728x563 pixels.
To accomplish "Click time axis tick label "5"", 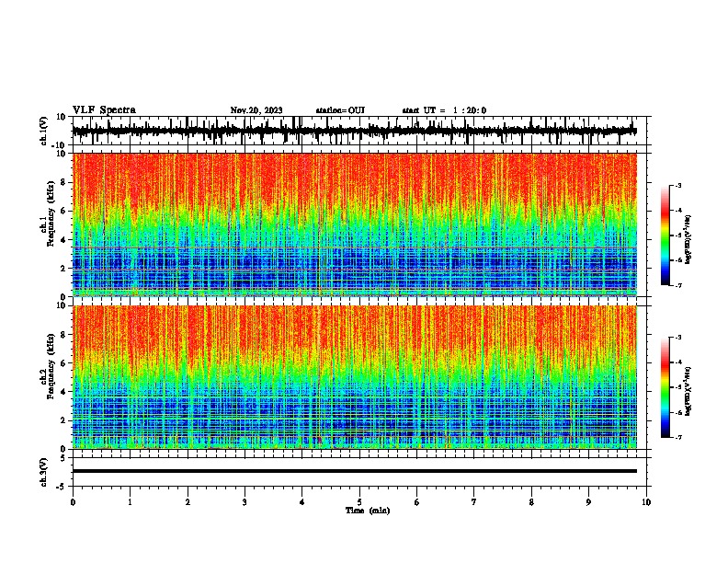I will point(359,502).
